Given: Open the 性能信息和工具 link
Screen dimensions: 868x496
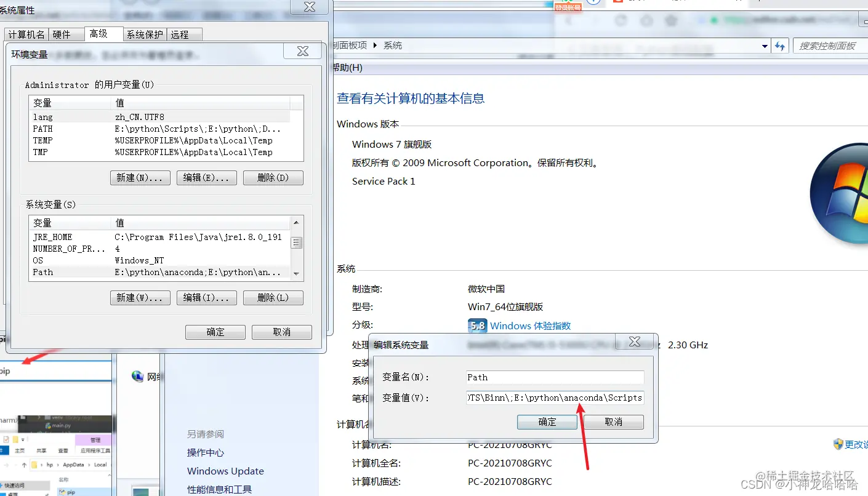Looking at the screenshot, I should 220,490.
